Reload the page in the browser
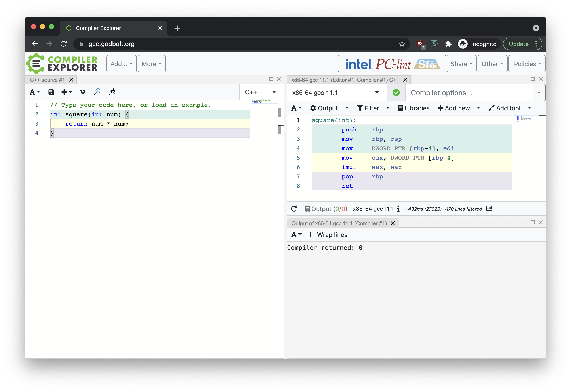571x392 pixels. pyautogui.click(x=64, y=44)
